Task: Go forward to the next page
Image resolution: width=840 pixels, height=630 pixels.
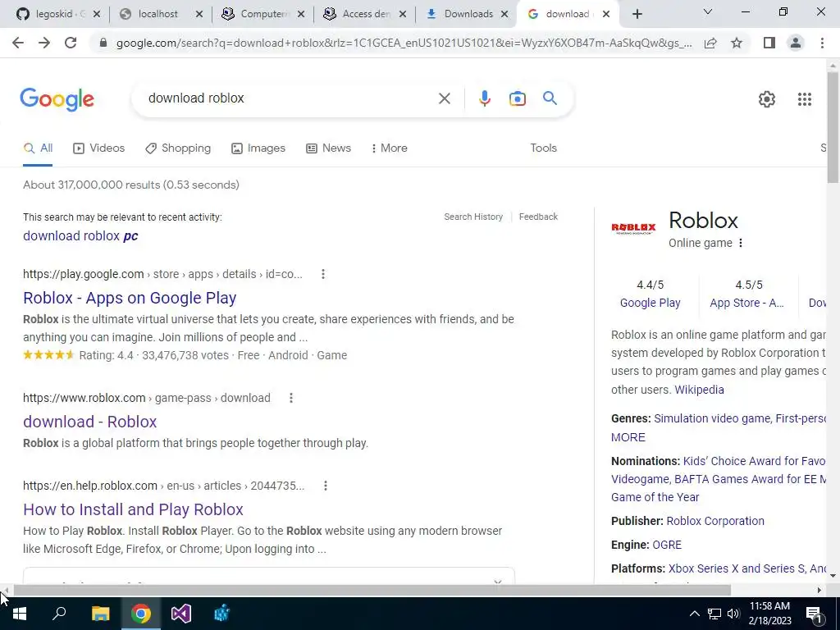Action: point(44,43)
